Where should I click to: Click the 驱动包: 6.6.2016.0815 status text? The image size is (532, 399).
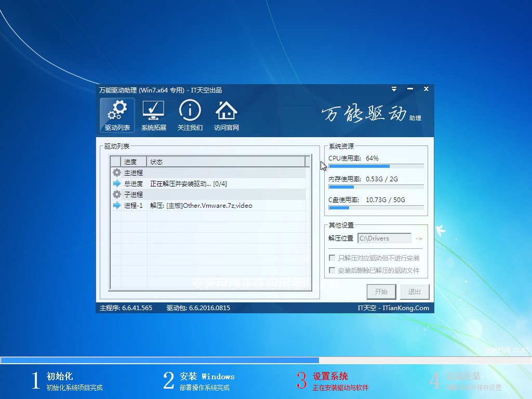click(x=198, y=308)
